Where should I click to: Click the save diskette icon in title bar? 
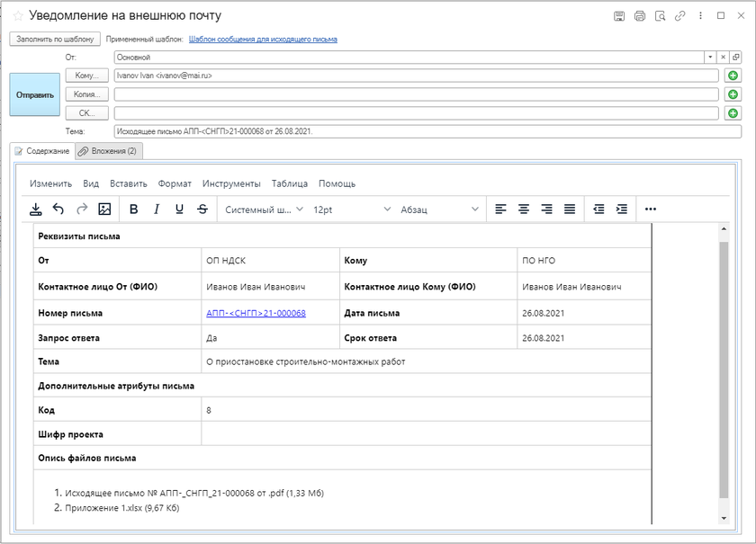pyautogui.click(x=619, y=16)
